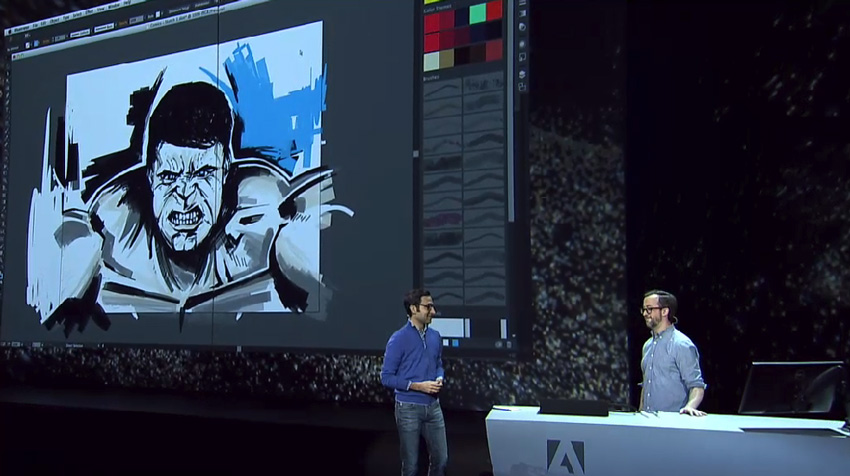Viewport: 850px width, 476px height.
Task: Open the Window menu
Action: [x=113, y=7]
